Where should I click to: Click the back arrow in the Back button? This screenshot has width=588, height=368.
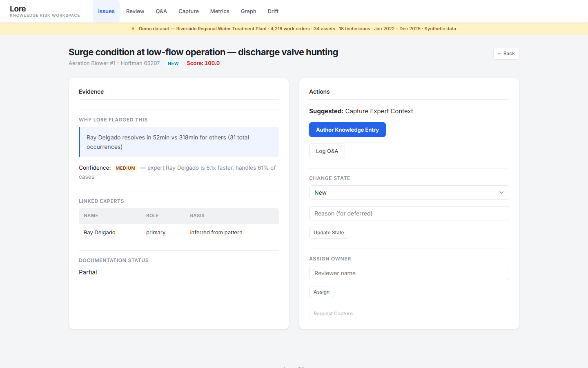500,54
